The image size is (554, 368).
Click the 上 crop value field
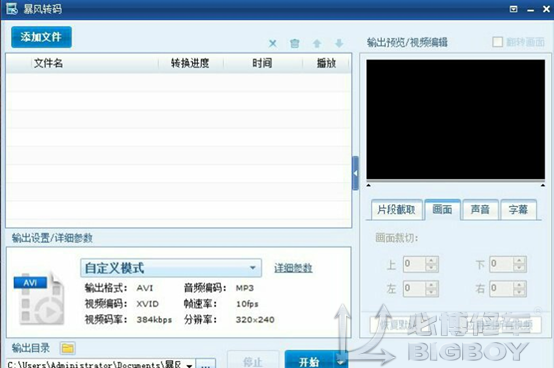click(x=414, y=264)
